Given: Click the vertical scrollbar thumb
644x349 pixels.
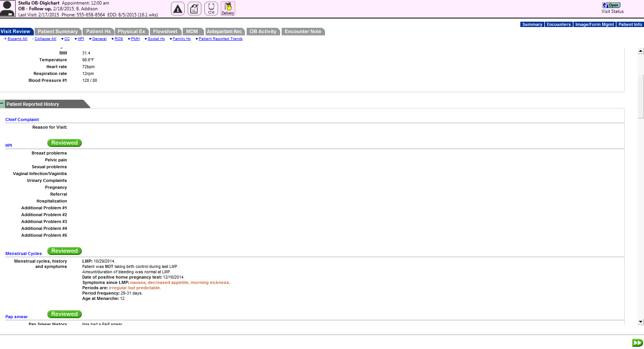Looking at the screenshot, I should [641, 97].
